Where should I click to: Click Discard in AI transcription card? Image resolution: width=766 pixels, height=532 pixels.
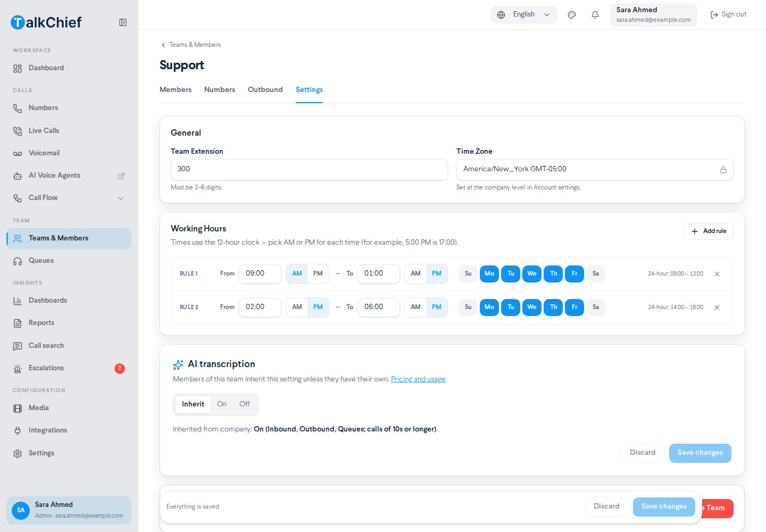coord(643,453)
